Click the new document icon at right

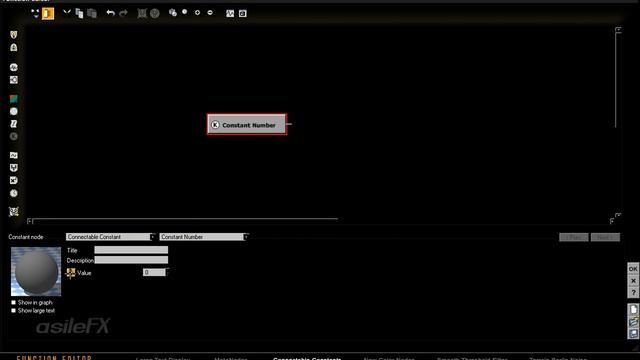point(633,309)
